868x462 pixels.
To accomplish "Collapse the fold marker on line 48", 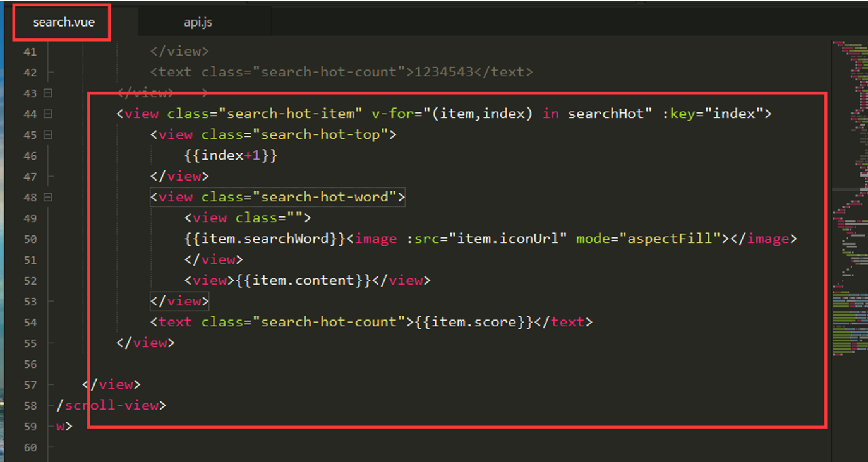I will [x=48, y=197].
